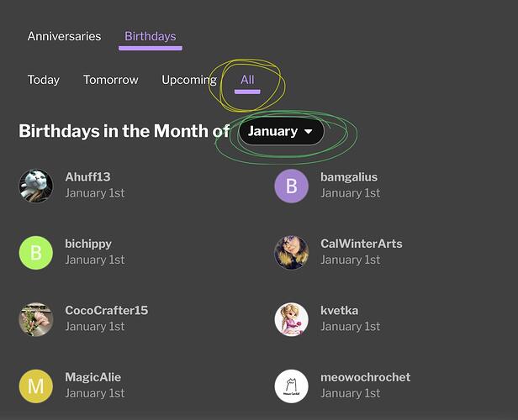Open CocoCrafter15 username link
Image resolution: width=518 pixels, height=420 pixels.
pos(107,311)
